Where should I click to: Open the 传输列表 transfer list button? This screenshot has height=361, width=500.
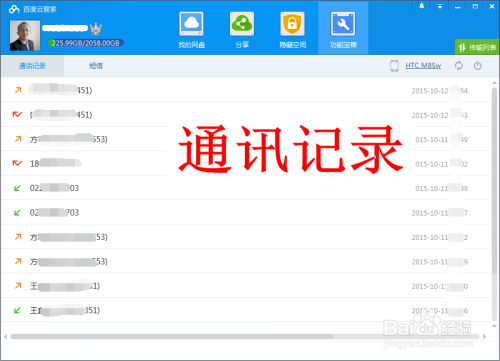coord(477,47)
